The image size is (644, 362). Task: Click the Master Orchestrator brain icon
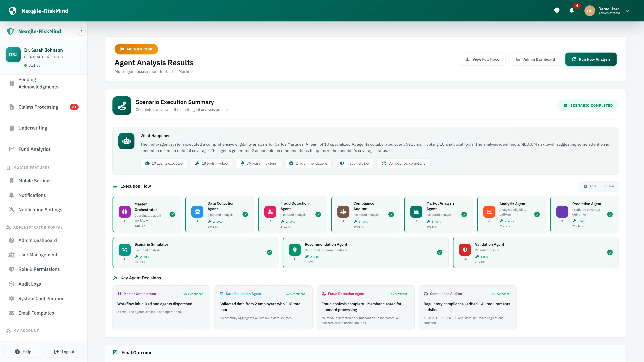124,212
